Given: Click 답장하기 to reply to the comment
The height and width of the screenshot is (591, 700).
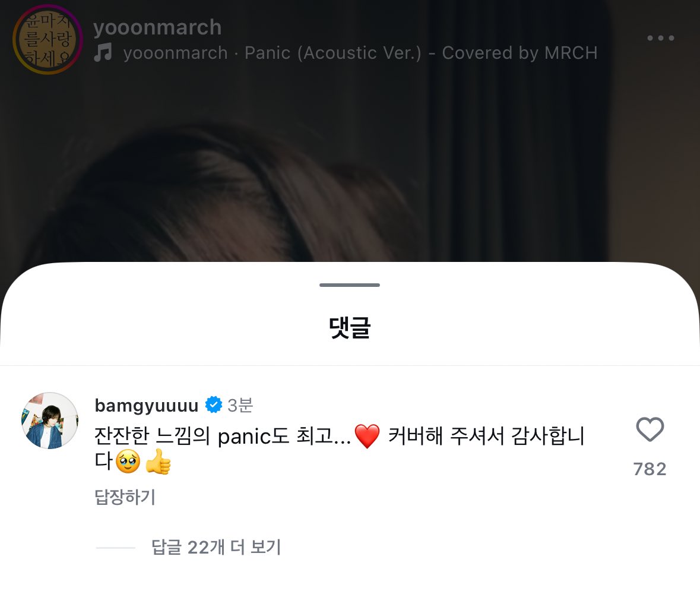Looking at the screenshot, I should click(x=125, y=497).
